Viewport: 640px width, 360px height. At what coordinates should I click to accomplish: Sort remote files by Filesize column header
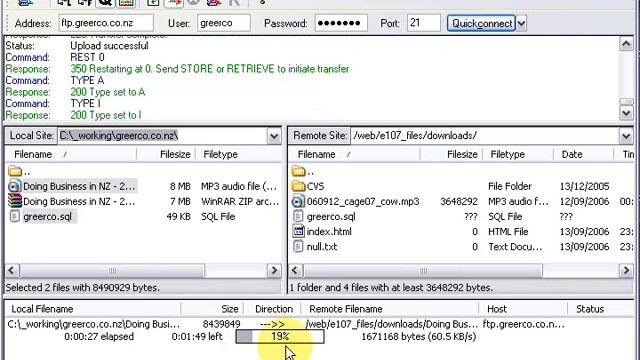451,154
